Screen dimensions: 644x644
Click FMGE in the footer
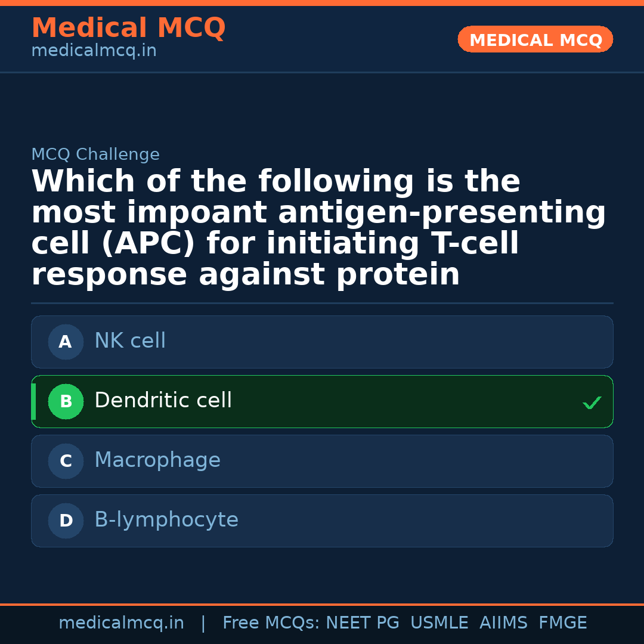point(563,623)
